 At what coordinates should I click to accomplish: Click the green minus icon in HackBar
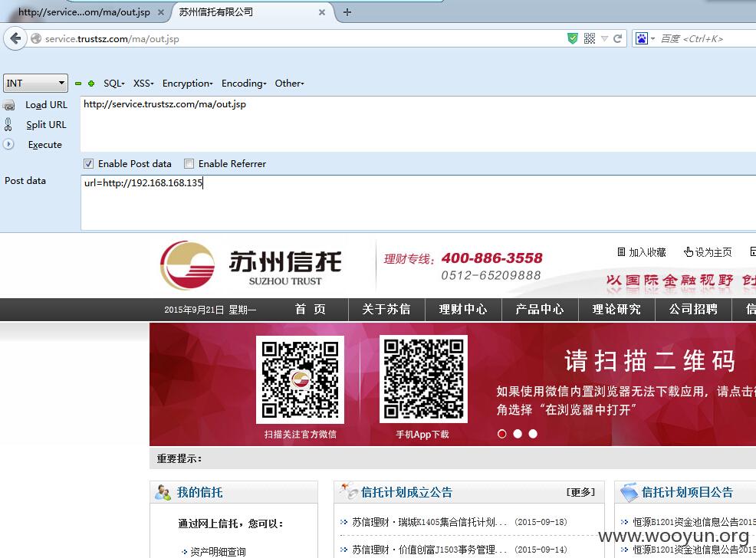(x=78, y=84)
